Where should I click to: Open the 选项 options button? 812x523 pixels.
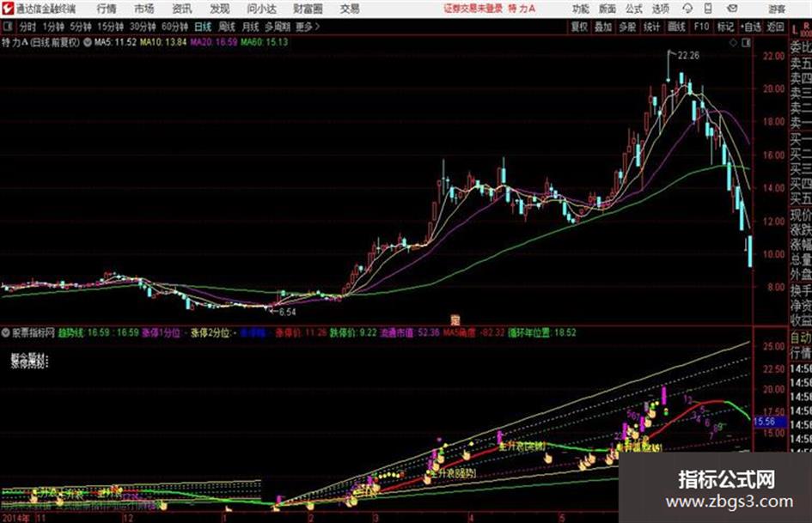tap(660, 9)
